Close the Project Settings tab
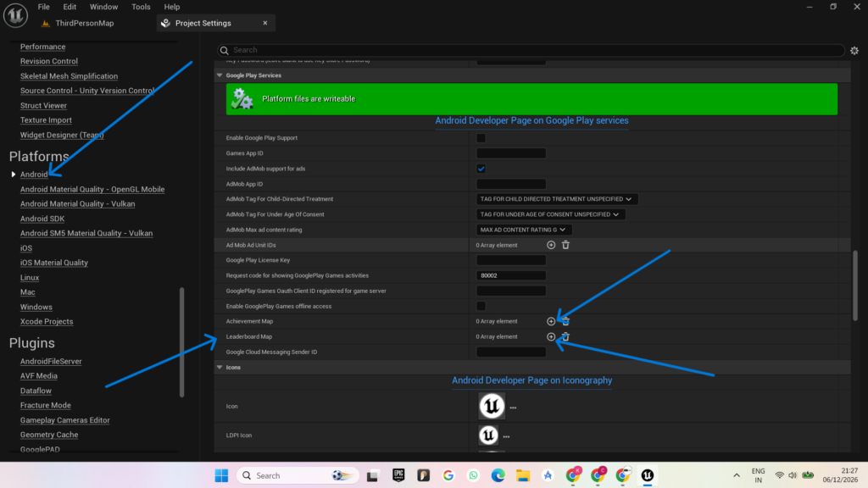Screen dimensions: 868x488 coord(265,23)
